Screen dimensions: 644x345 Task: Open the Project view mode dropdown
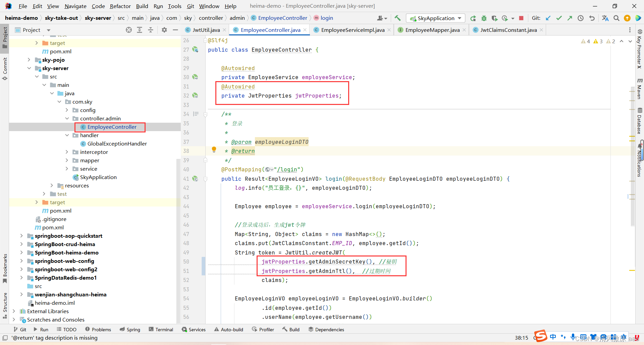(49, 30)
